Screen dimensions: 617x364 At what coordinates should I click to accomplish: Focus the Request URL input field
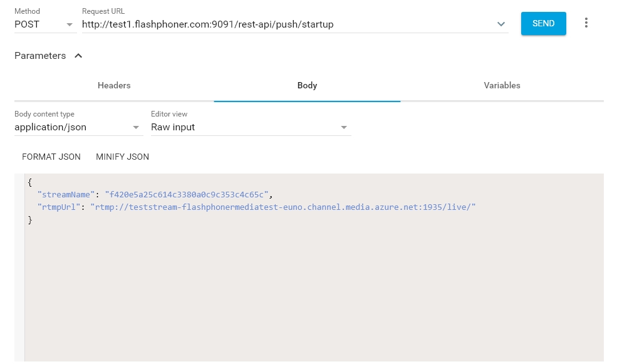[x=282, y=24]
